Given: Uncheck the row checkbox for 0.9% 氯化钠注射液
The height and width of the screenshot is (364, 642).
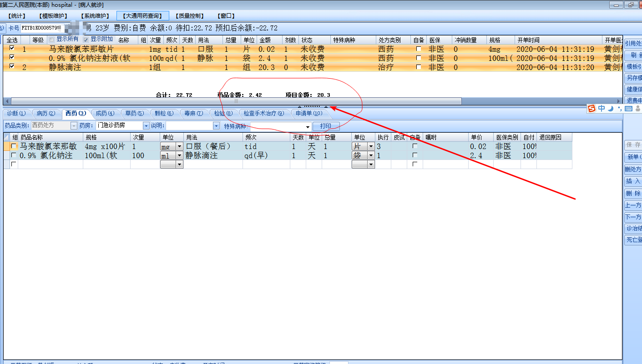Looking at the screenshot, I should point(12,58).
